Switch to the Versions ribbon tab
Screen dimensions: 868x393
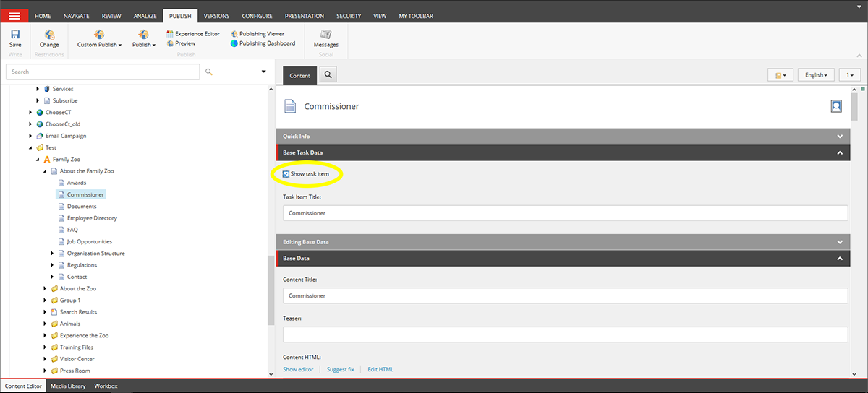[x=216, y=15]
